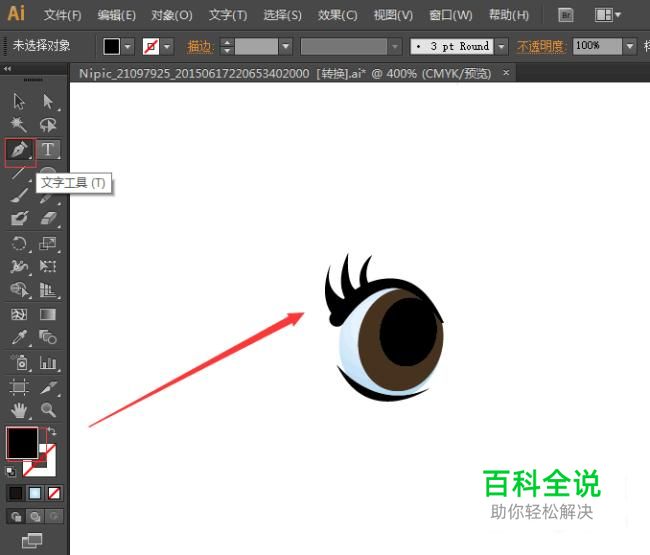Select the Direct Selection tool

[x=48, y=101]
